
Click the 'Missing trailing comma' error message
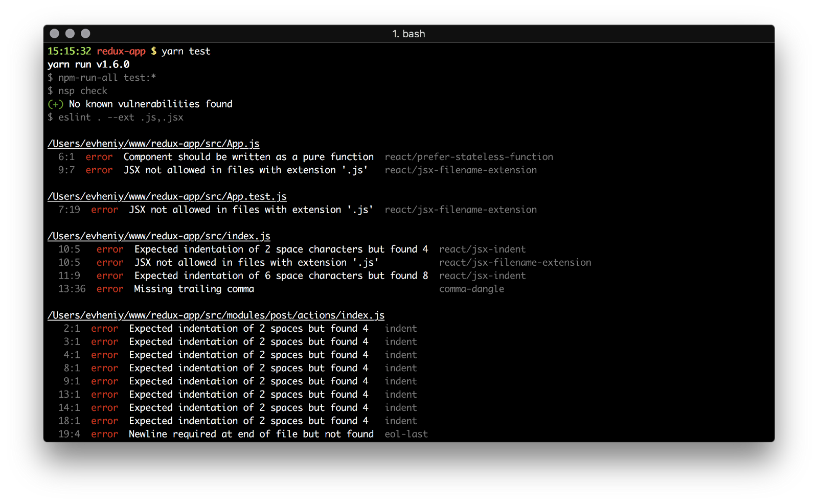194,289
